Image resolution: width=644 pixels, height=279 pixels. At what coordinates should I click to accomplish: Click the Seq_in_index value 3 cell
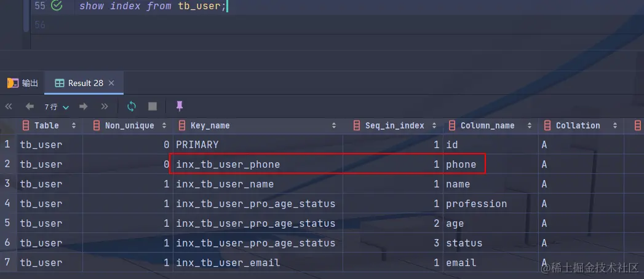(393, 243)
